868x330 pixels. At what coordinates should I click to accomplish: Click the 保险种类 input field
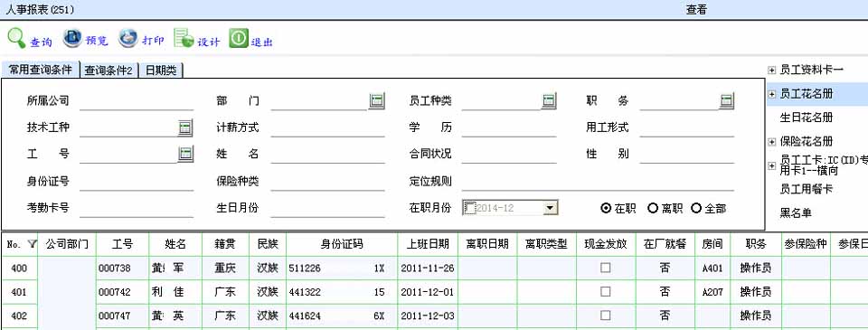(327, 182)
